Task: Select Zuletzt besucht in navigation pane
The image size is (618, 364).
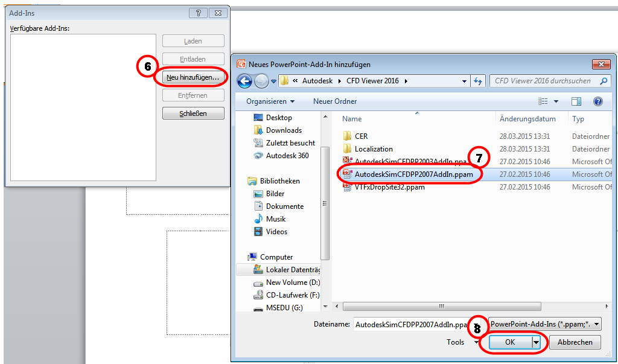Action: tap(290, 142)
